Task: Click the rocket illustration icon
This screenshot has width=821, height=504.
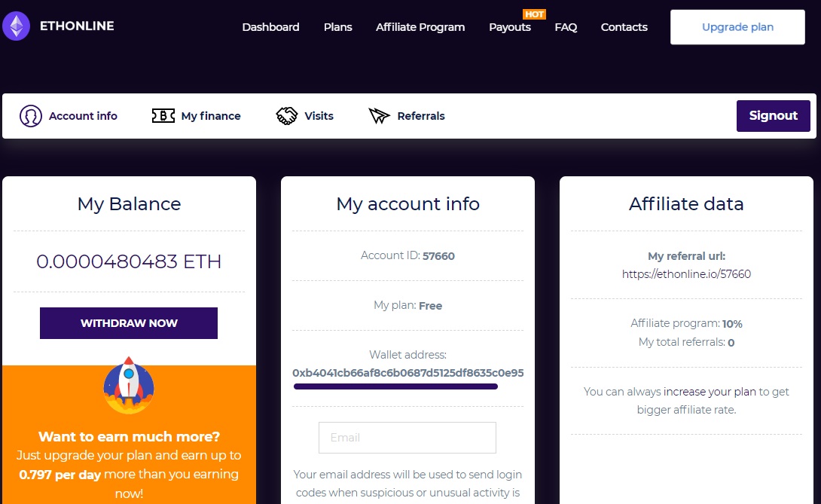Action: (129, 384)
